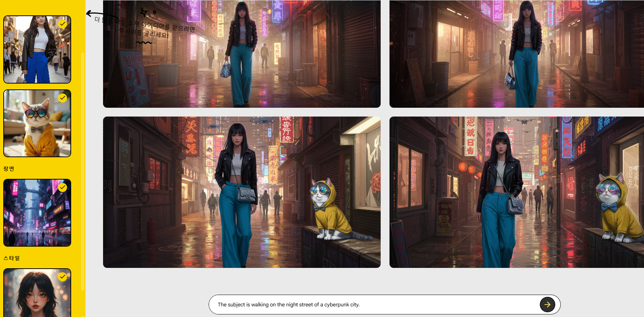The width and height of the screenshot is (644, 317).
Task: Select the cat with sunglasses subject thumbnail
Action: (37, 124)
